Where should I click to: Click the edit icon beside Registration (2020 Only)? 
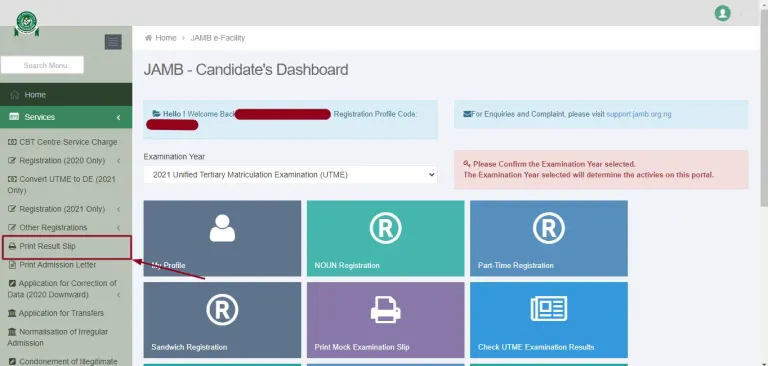(x=12, y=161)
